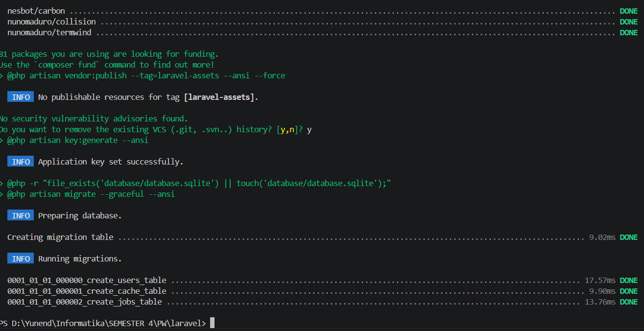
Task: Click 'Creating migration table' text
Action: [x=60, y=237]
